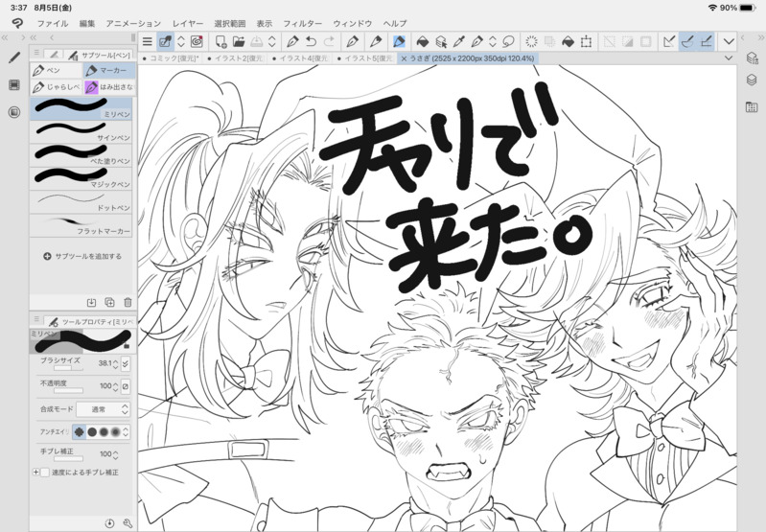Open the Clip Studio logo app menu
766x532 pixels.
[17, 23]
